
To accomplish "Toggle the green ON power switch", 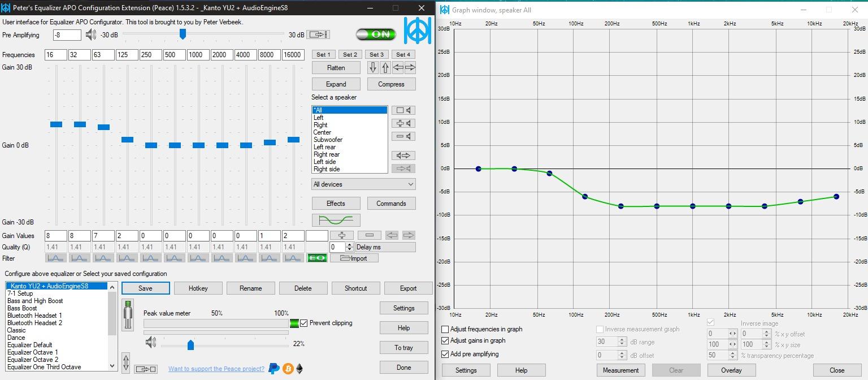I will (376, 34).
